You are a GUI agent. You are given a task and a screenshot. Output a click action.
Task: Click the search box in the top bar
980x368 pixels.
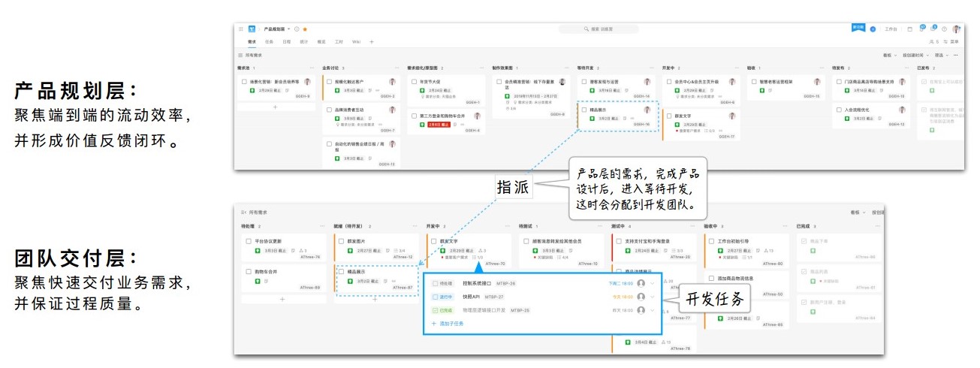601,29
